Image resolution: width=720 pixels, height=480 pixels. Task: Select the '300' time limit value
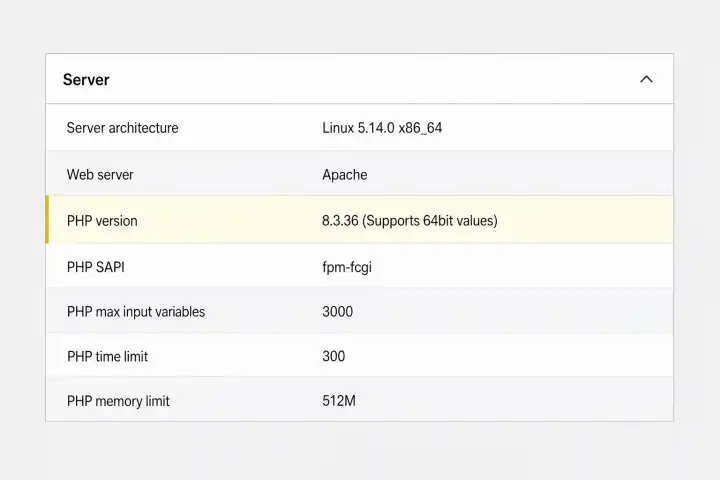pos(333,356)
